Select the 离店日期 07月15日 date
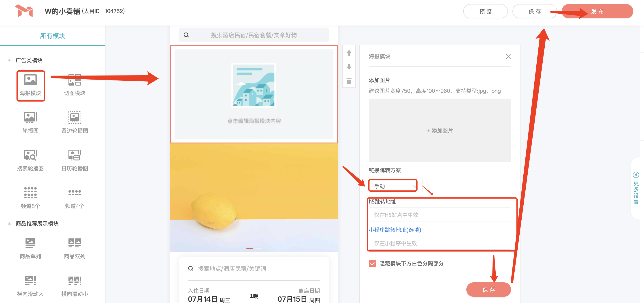The height and width of the screenshot is (303, 644). 299,295
